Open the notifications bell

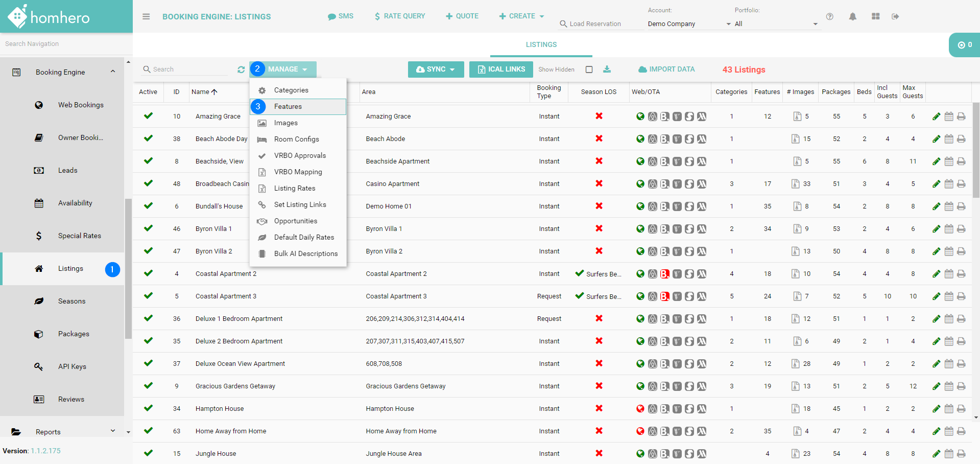point(852,16)
